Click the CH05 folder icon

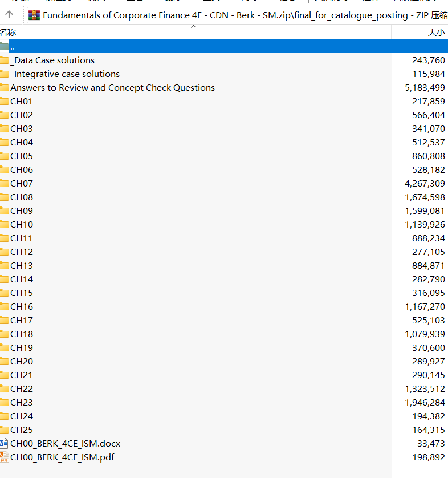point(4,156)
